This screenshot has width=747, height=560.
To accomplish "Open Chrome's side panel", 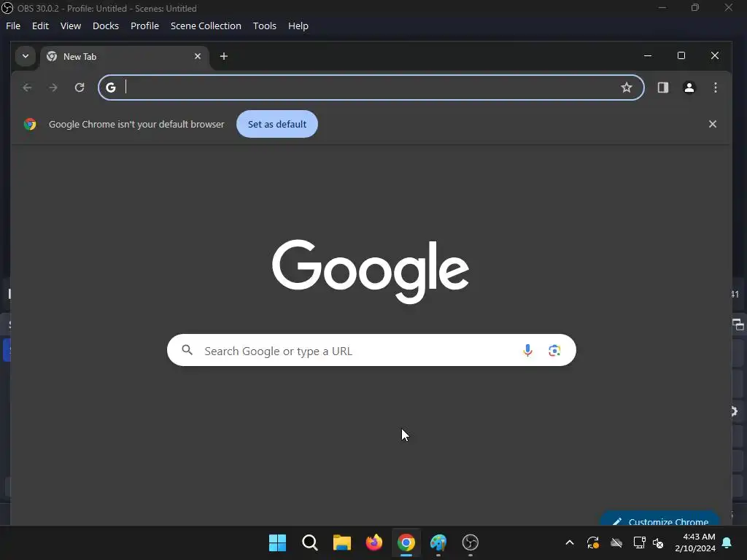I will pyautogui.click(x=662, y=87).
